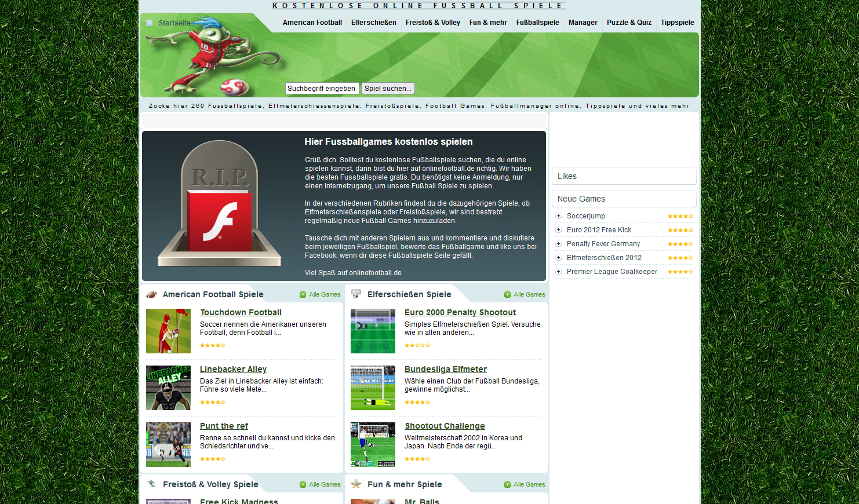Screen dimensions: 859x504
Task: Click the goalkeeper icon next to Elferschießen Spiele
Action: pos(356,294)
